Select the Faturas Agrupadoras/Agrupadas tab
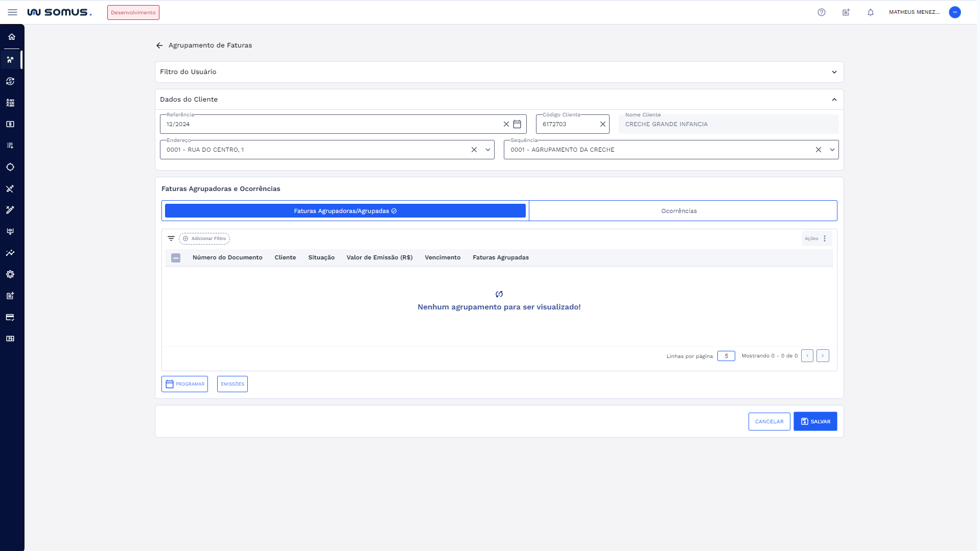This screenshot has width=980, height=551. click(345, 211)
